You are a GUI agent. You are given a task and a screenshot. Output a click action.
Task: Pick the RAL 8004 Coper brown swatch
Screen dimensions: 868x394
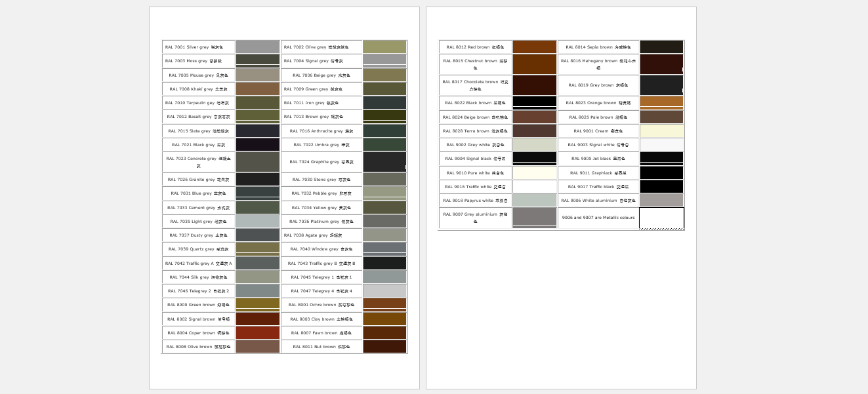click(x=257, y=333)
